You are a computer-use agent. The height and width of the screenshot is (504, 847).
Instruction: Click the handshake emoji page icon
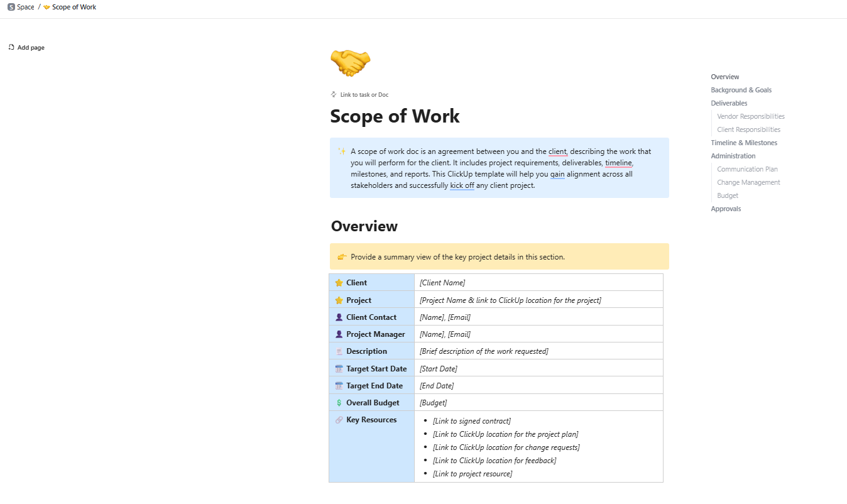[350, 62]
